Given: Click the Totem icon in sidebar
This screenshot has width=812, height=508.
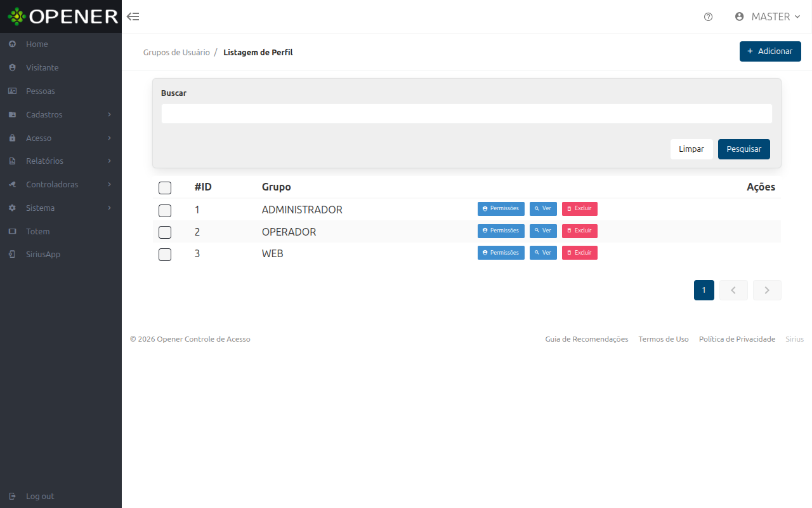Looking at the screenshot, I should 12,231.
